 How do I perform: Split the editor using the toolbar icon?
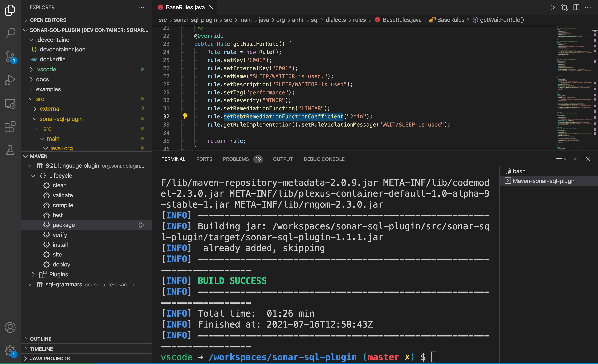(x=576, y=7)
